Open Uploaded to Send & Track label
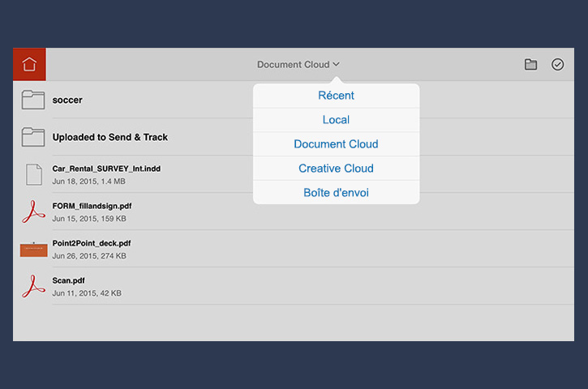The height and width of the screenshot is (389, 588). [109, 137]
